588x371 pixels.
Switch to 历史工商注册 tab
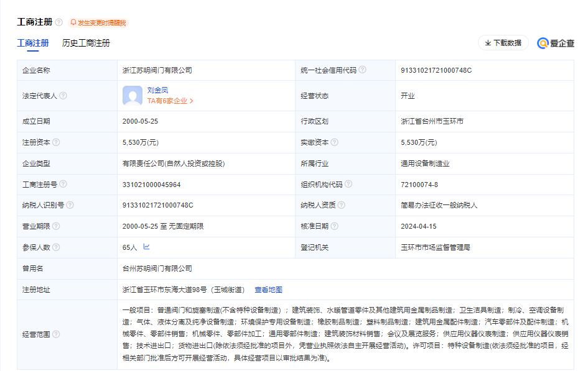(86, 44)
